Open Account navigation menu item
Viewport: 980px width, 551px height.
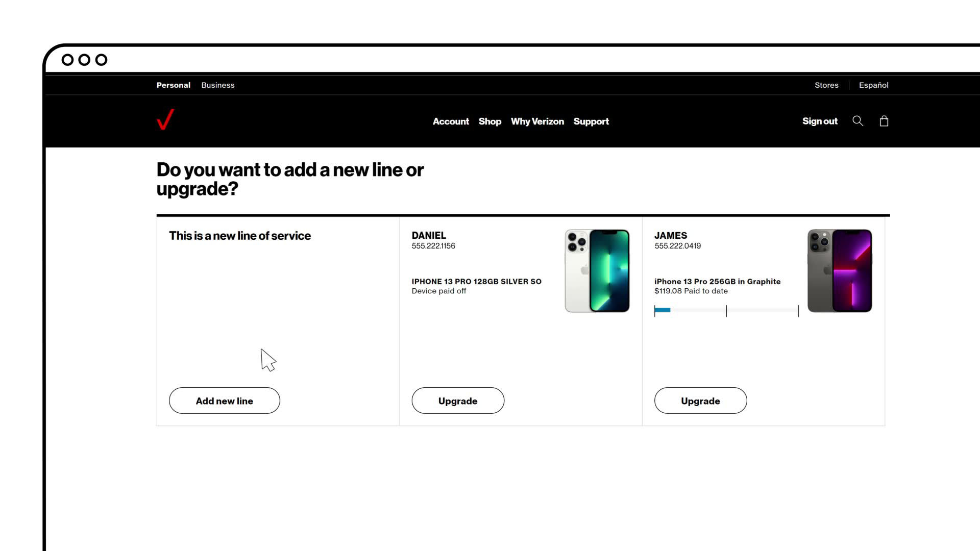click(x=450, y=121)
